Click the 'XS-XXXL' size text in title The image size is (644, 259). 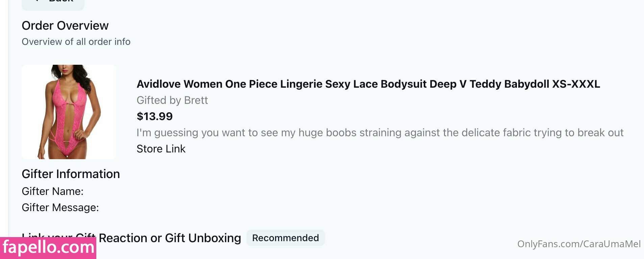tap(576, 84)
